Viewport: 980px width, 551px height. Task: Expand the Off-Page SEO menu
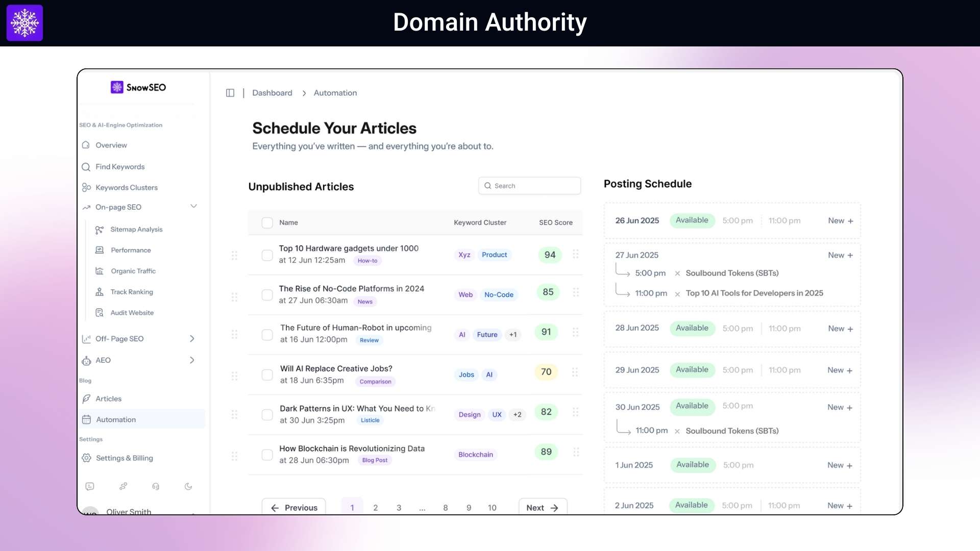(x=192, y=338)
